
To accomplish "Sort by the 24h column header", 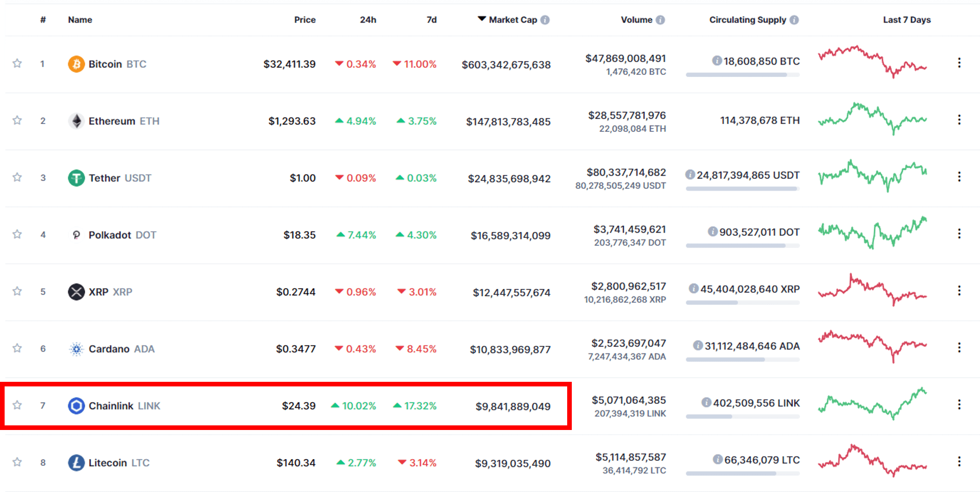I will tap(368, 20).
